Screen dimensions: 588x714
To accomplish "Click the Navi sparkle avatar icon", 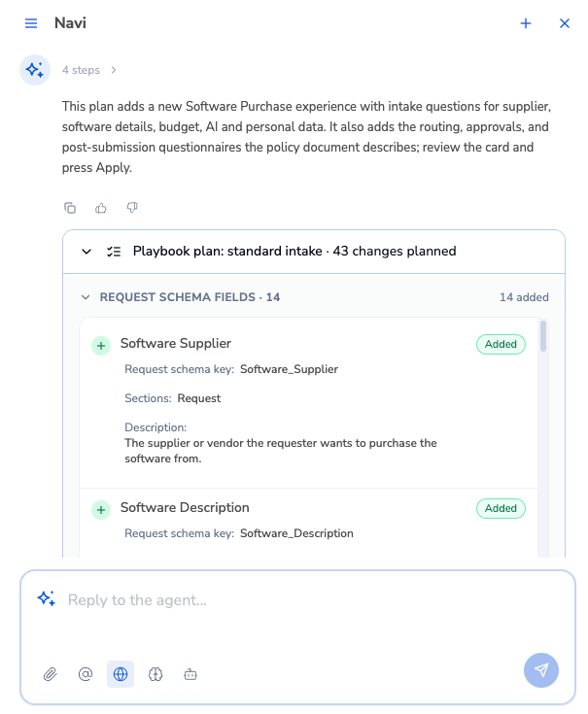I will click(x=35, y=70).
